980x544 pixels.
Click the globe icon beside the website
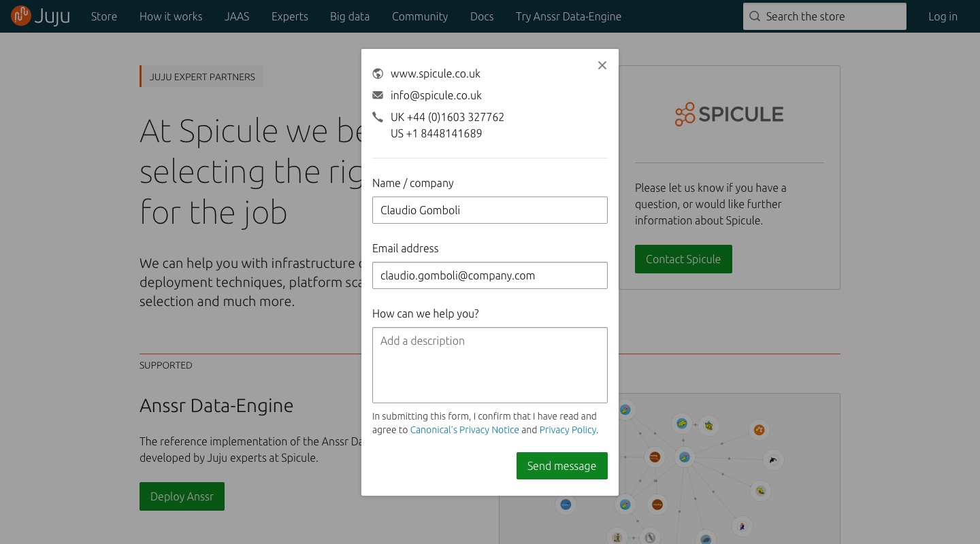click(x=378, y=73)
